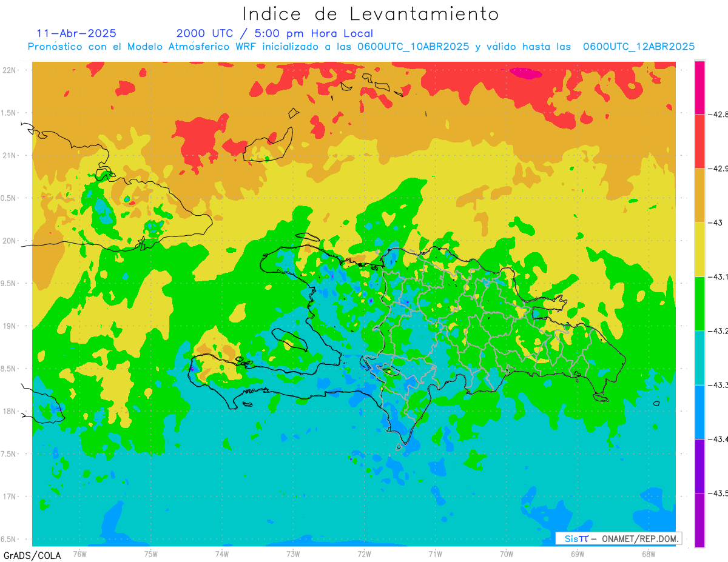The image size is (728, 562).
Task: Choose the light blue legend color band
Action: pyautogui.click(x=699, y=412)
